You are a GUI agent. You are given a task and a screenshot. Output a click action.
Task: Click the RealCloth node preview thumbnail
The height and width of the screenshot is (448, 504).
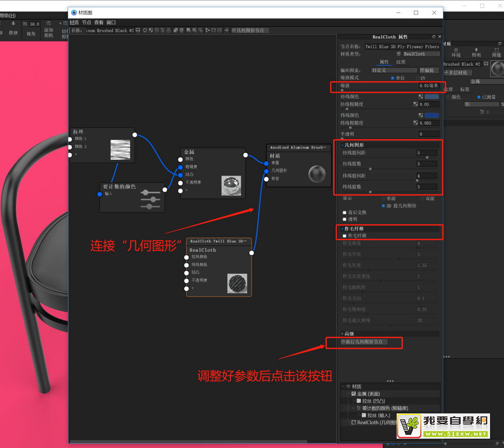pos(237,283)
